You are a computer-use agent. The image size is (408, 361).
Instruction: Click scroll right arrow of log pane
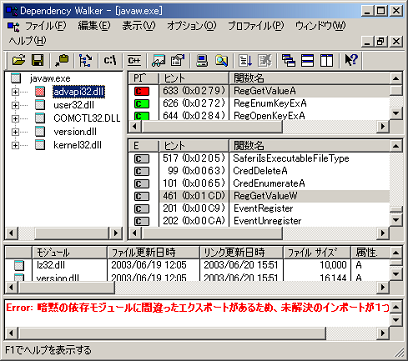[x=383, y=333]
